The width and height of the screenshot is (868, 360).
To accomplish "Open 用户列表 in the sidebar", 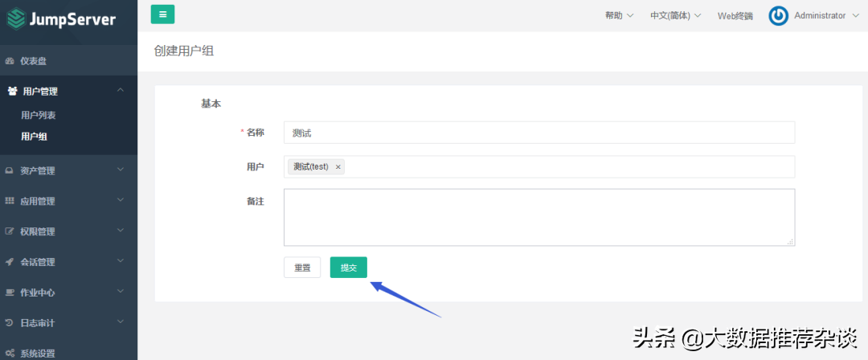I will coord(38,116).
